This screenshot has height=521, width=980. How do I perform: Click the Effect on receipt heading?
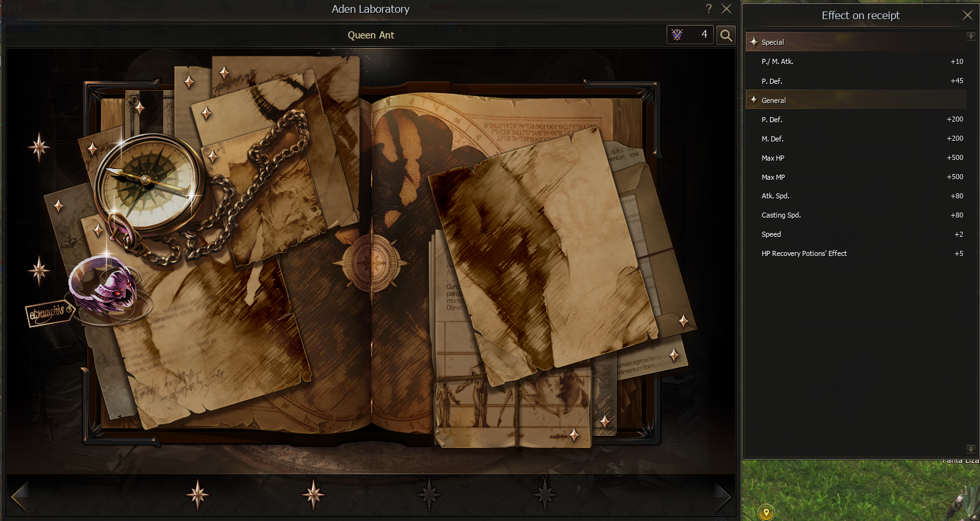860,15
